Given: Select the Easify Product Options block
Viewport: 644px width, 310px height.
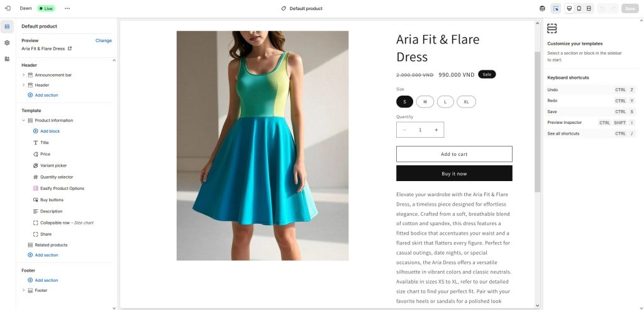Looking at the screenshot, I should pyautogui.click(x=62, y=189).
